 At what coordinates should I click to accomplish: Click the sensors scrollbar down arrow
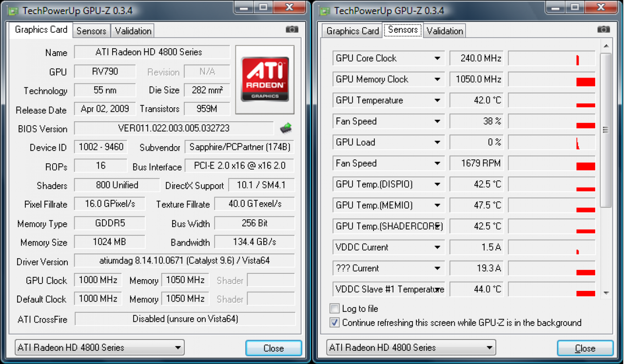[x=606, y=292]
